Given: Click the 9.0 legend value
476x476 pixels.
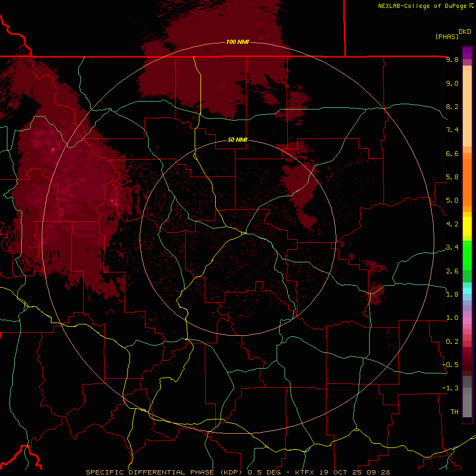Looking at the screenshot, I should pyautogui.click(x=452, y=83).
